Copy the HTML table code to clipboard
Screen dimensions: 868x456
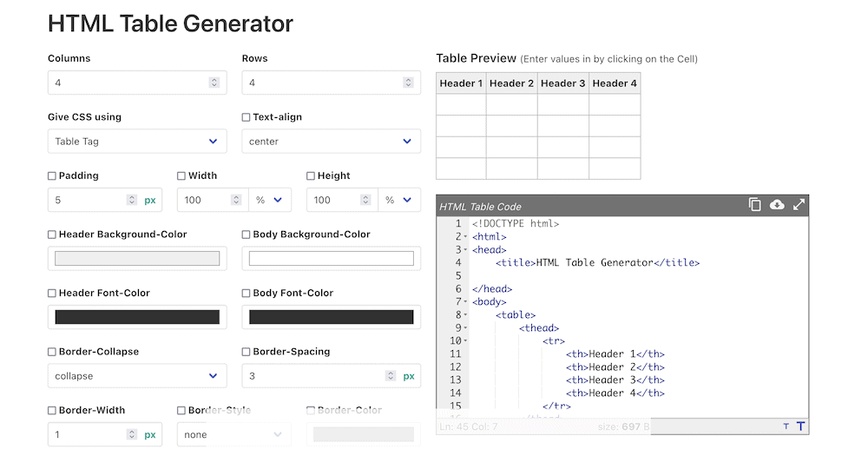tap(754, 205)
